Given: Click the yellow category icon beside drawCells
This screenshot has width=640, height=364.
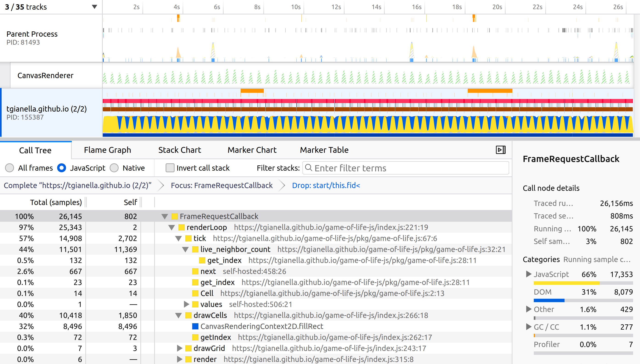Looking at the screenshot, I should tap(189, 315).
